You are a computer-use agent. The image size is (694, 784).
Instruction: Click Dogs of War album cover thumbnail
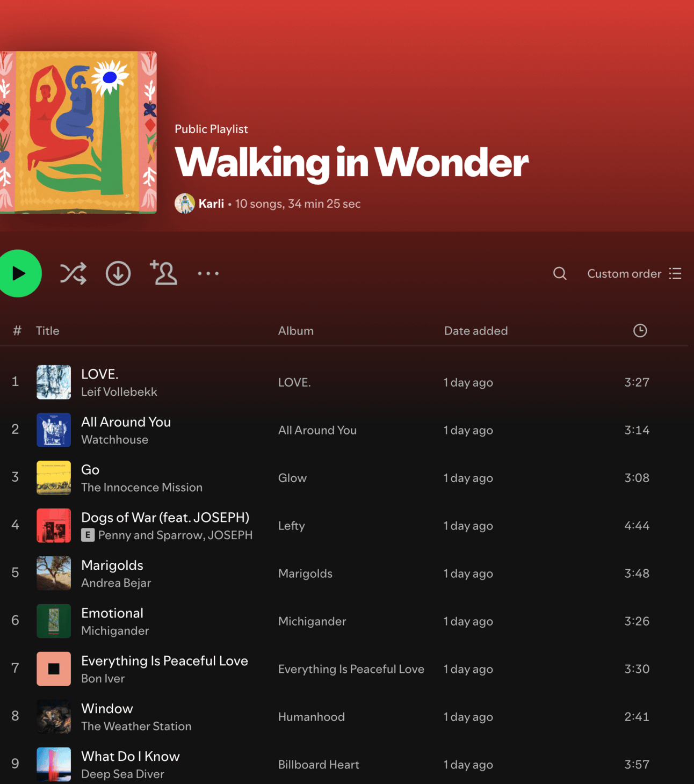click(54, 526)
